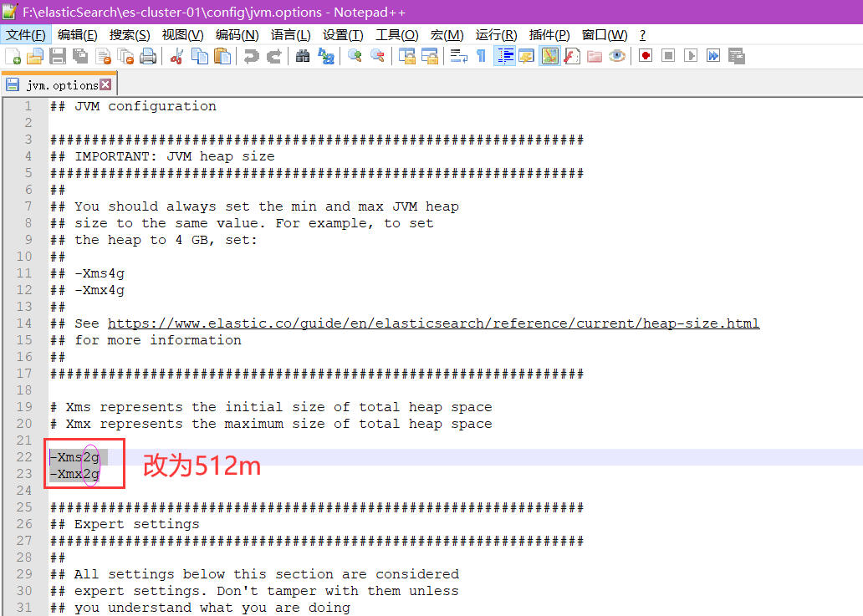Open the 设置(T) menu

point(343,35)
